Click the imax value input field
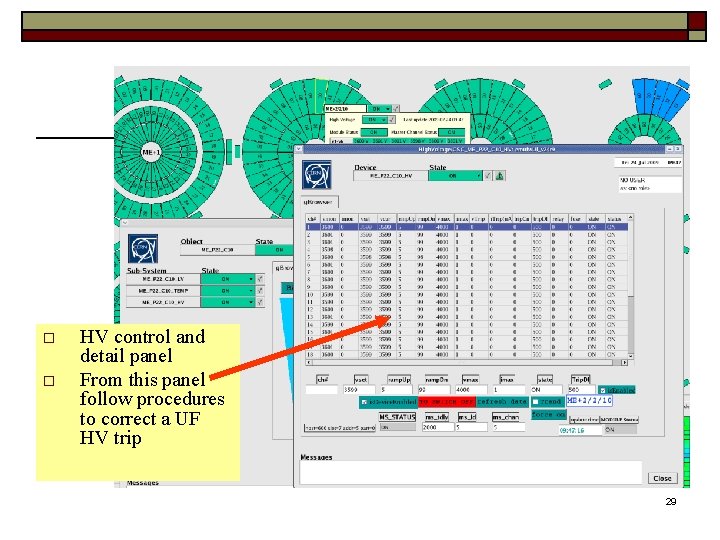The image size is (720, 540). click(x=508, y=389)
